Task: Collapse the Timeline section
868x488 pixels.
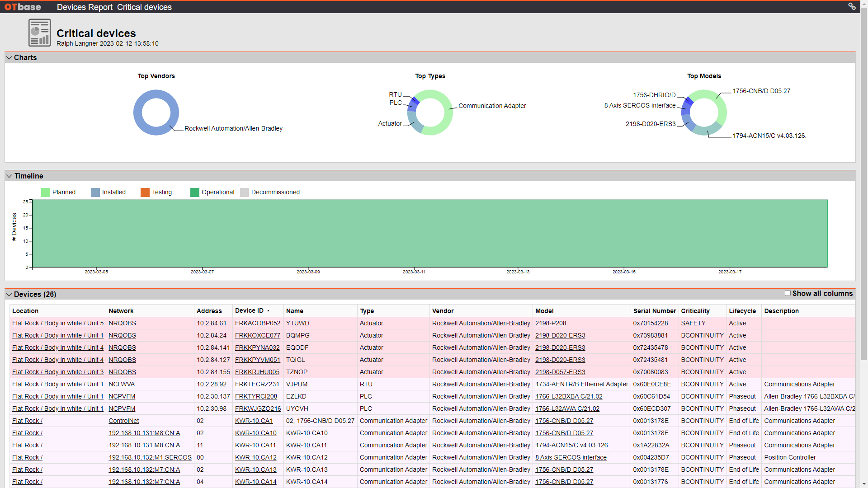Action: coord(9,176)
